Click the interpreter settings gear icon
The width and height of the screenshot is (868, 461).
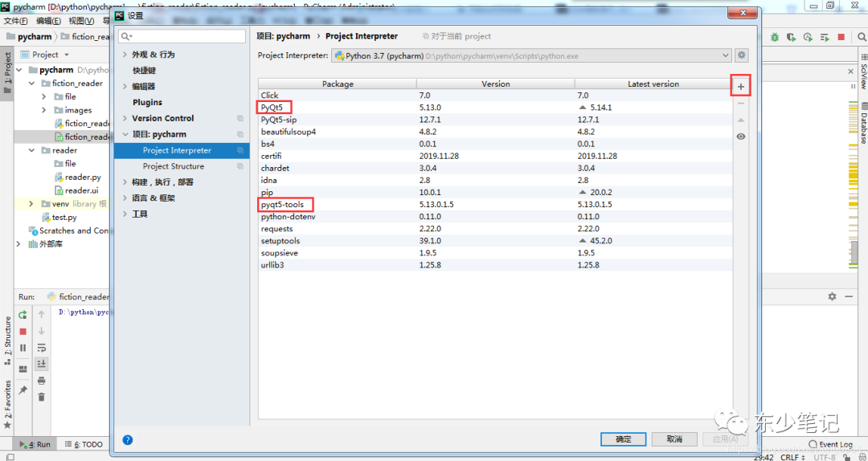(x=741, y=55)
